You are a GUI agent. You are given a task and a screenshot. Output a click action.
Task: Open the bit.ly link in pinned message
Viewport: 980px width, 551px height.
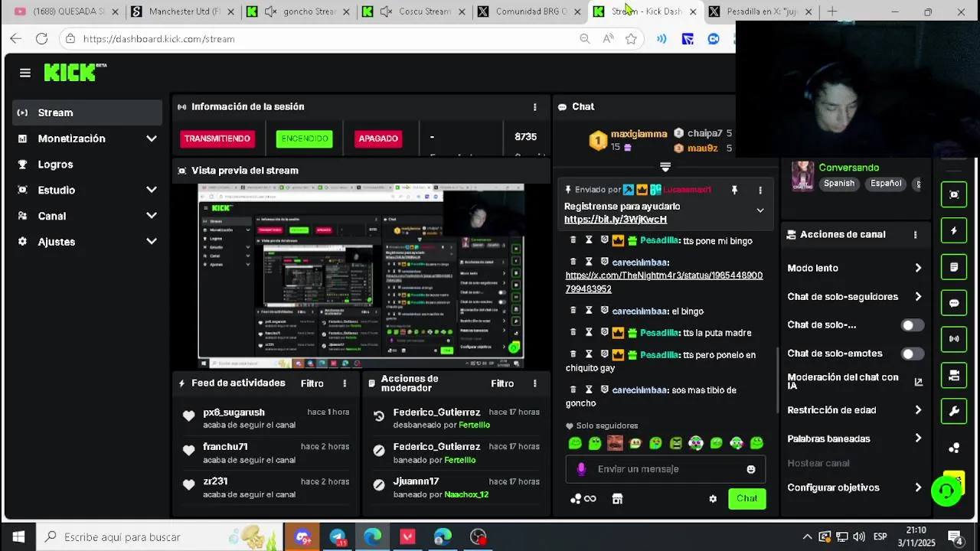[x=616, y=220]
